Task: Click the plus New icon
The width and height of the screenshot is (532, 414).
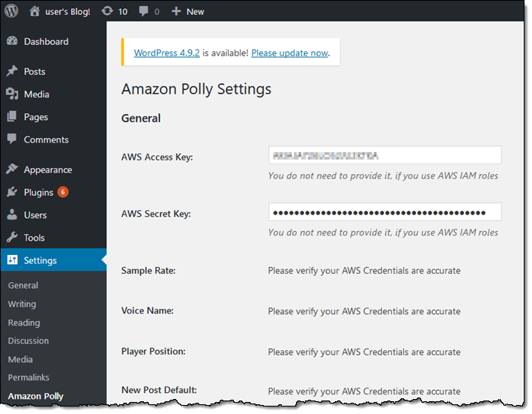Action: 176,11
